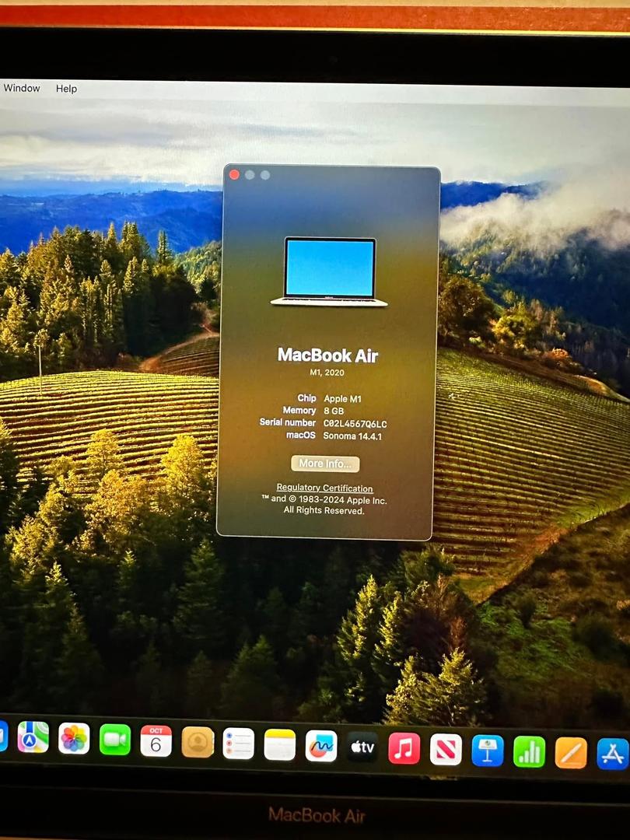This screenshot has height=840, width=630.
Task: Open the Maps app in the dock
Action: click(x=33, y=737)
